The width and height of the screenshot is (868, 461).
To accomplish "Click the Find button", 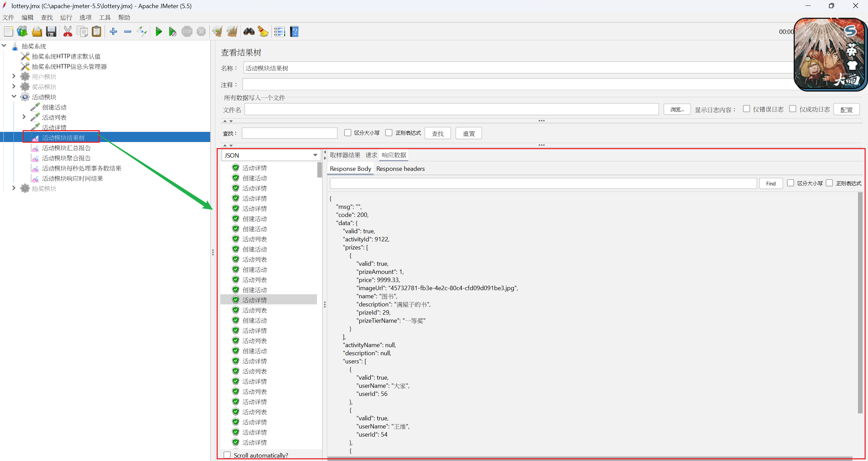I will click(x=770, y=183).
